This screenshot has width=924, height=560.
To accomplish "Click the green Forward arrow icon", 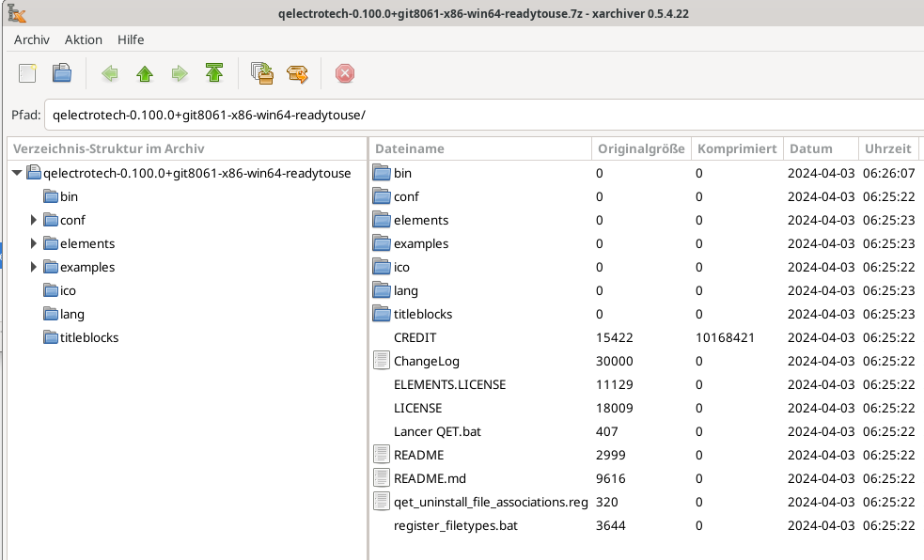I will (179, 73).
